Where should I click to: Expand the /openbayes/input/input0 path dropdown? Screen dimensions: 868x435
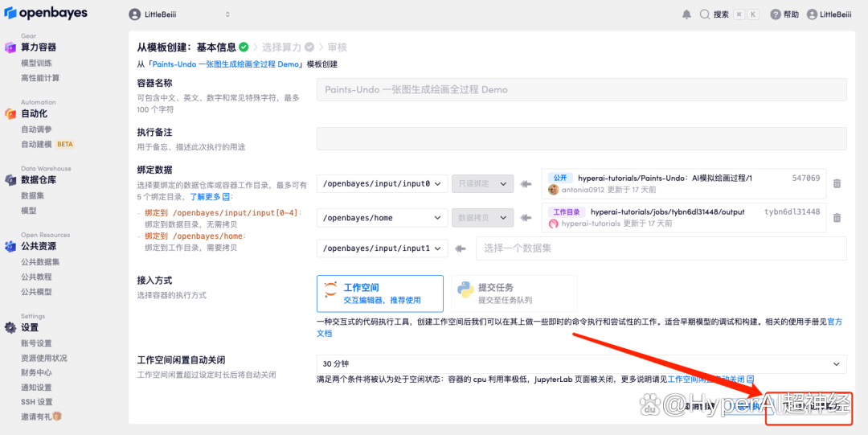(x=382, y=184)
